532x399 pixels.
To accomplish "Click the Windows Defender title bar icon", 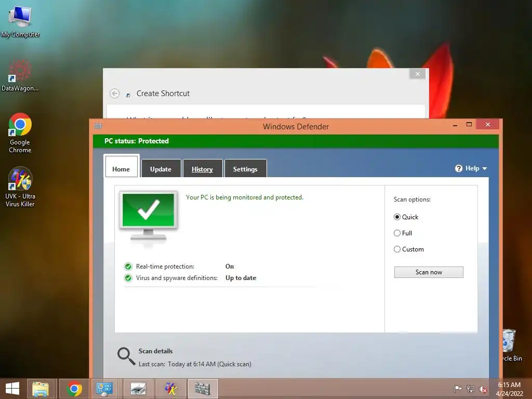I will tap(98, 126).
